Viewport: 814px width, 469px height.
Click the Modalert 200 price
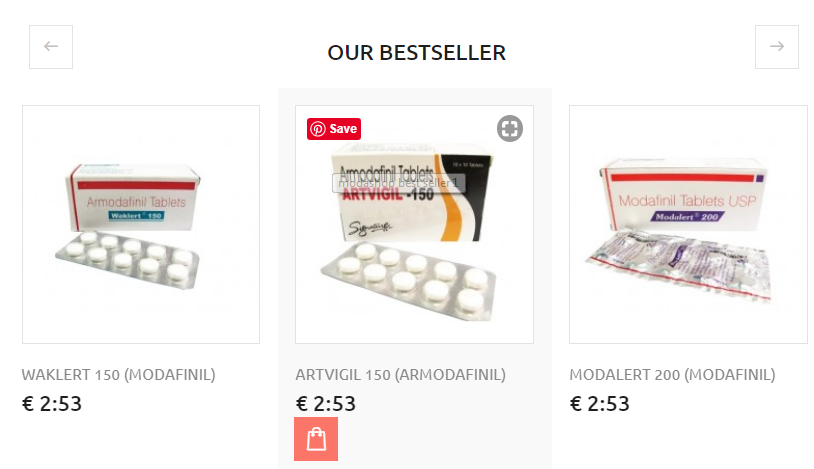(600, 404)
